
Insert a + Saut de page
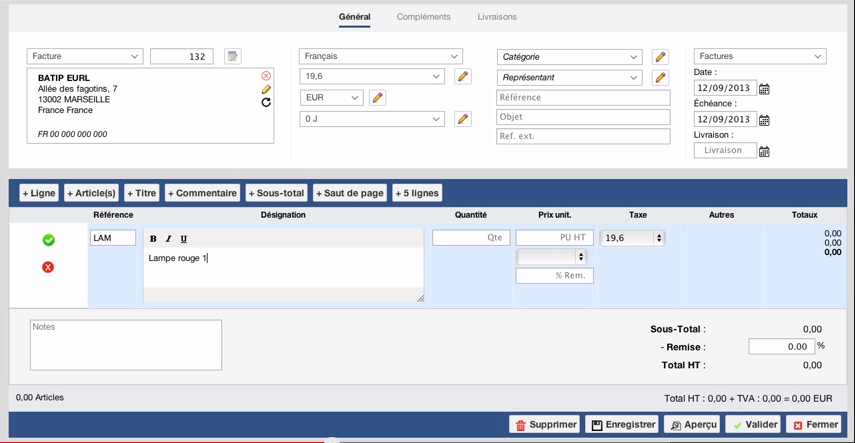click(x=350, y=193)
